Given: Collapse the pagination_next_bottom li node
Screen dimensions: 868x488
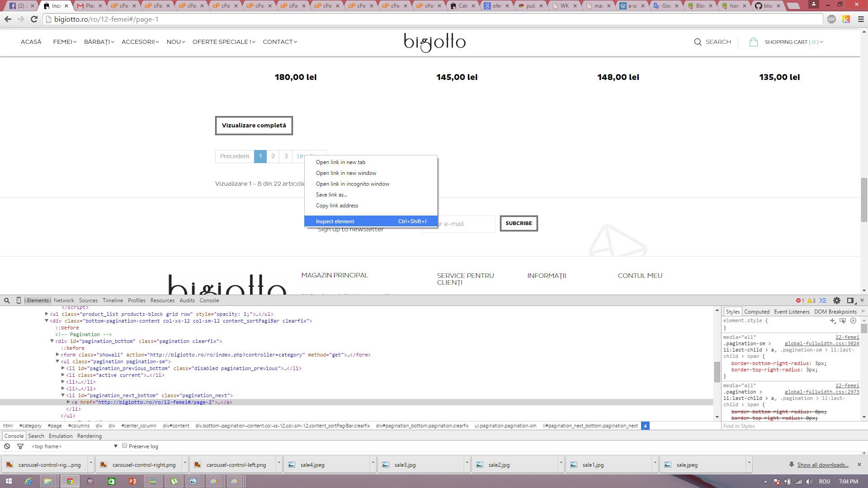Looking at the screenshot, I should 63,395.
